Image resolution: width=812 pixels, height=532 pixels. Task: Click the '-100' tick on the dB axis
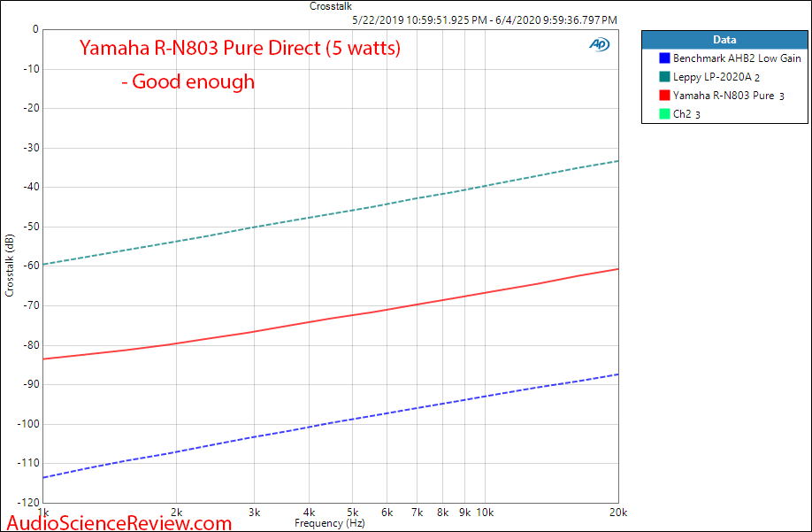click(x=29, y=424)
